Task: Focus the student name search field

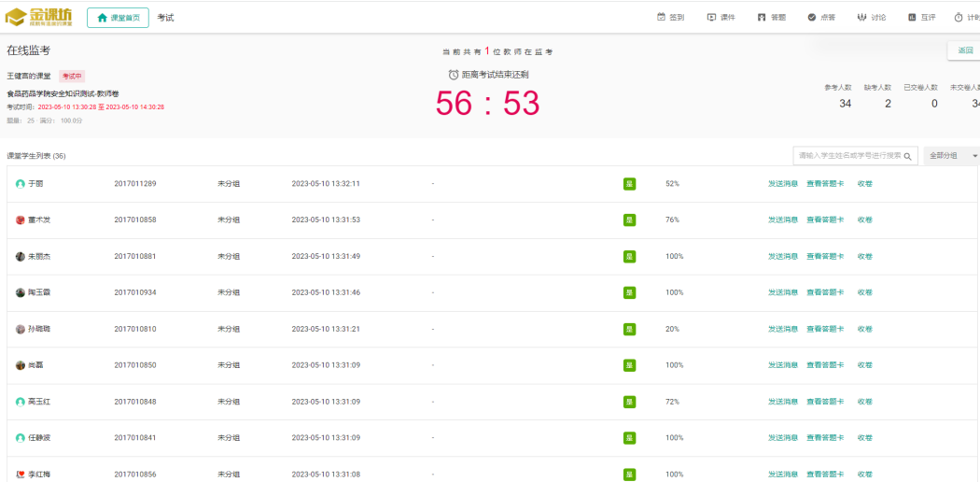Action: 847,156
